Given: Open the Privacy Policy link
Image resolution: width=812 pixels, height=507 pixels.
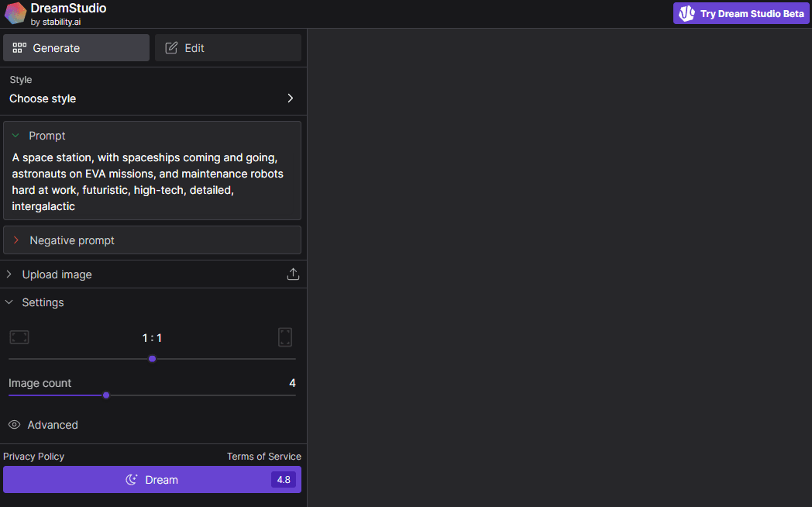Looking at the screenshot, I should tap(34, 457).
